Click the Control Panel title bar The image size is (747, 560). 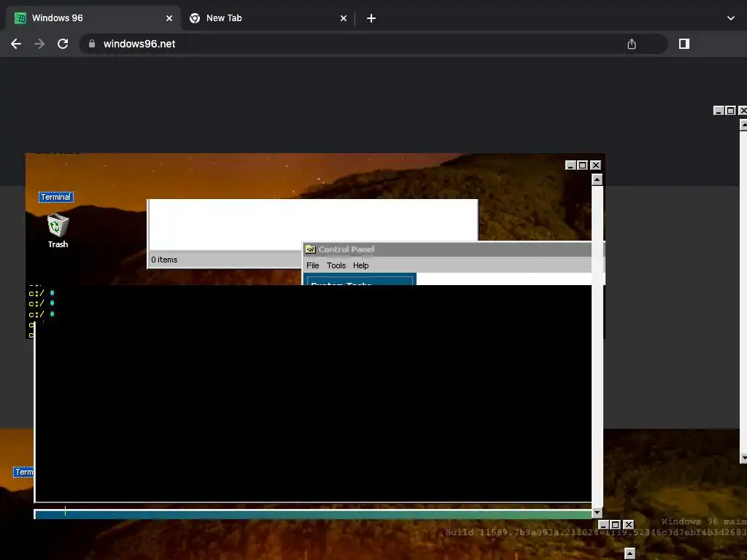click(448, 249)
